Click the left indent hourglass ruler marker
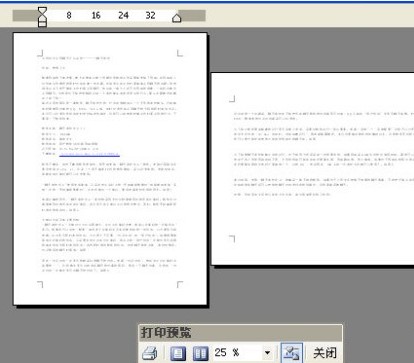This screenshot has width=414, height=363. point(42,17)
